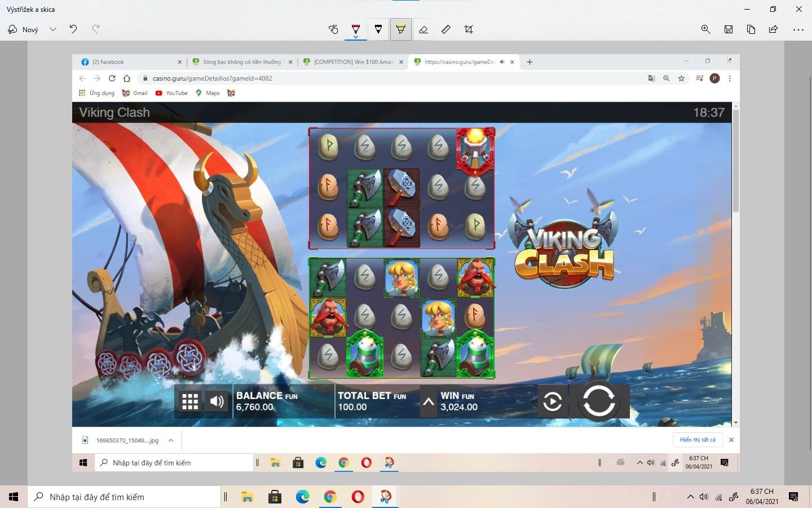Switch to the Facebook browser tab
The width and height of the screenshot is (812, 508).
pyautogui.click(x=130, y=62)
